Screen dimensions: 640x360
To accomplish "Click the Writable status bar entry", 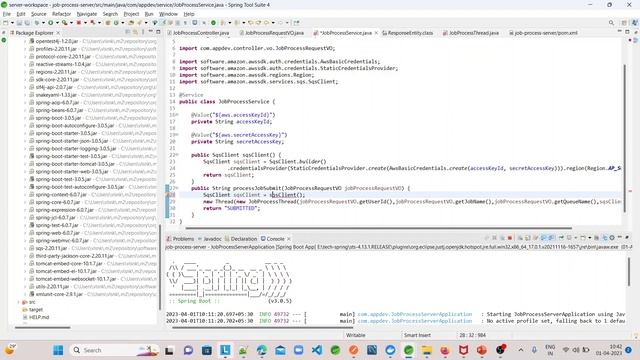I will [x=356, y=335].
